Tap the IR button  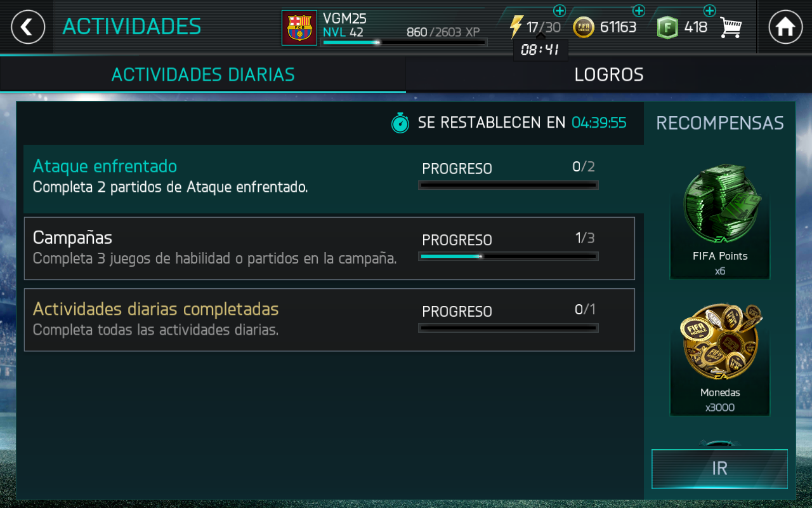click(x=719, y=469)
